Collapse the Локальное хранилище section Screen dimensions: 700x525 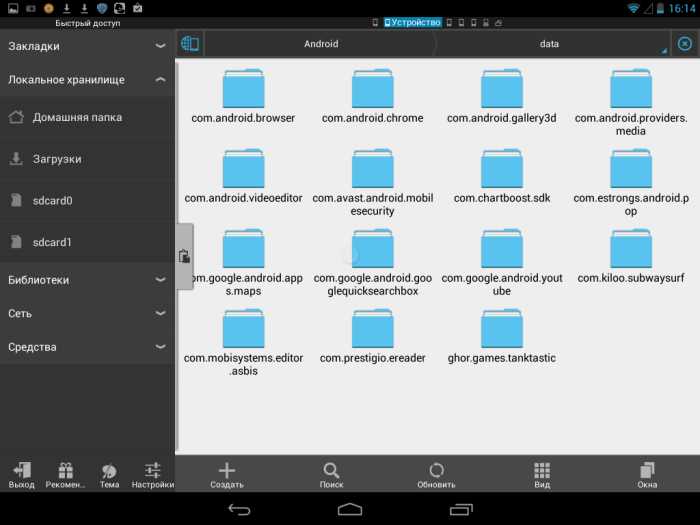point(88,80)
